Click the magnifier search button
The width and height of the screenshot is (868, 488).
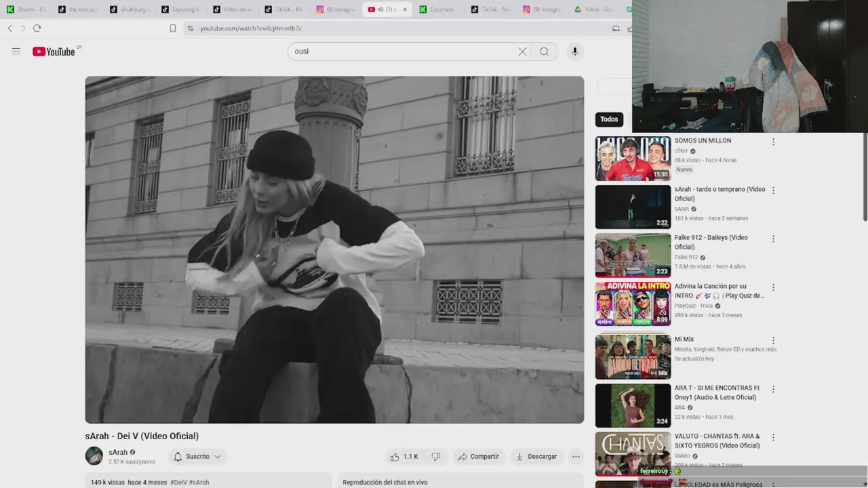click(544, 52)
